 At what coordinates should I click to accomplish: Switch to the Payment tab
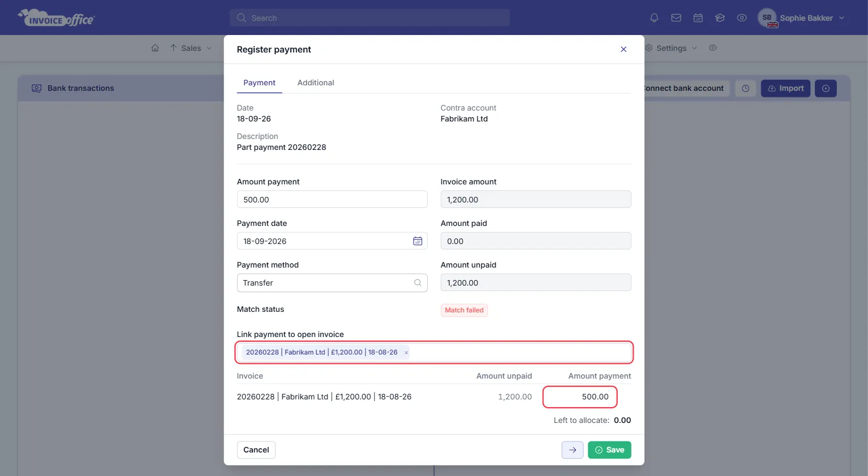(260, 83)
